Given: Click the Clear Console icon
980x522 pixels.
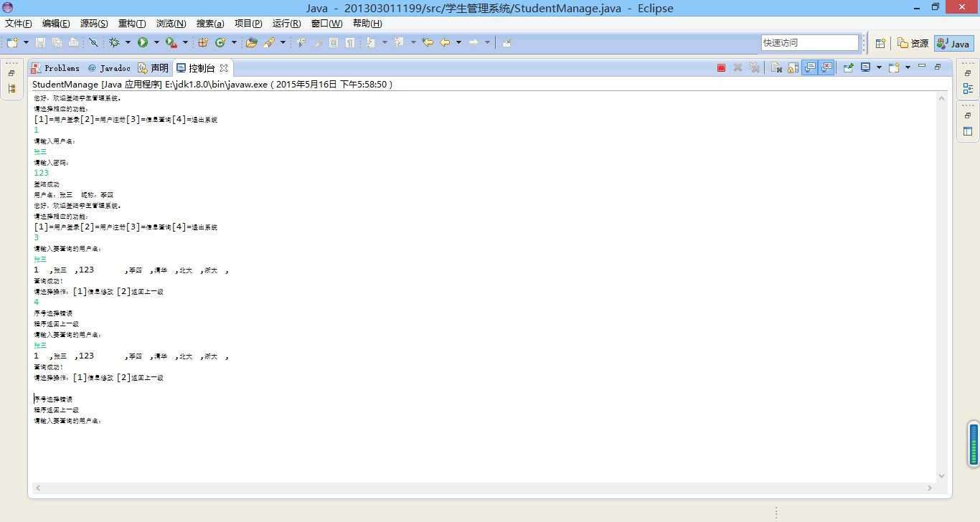Looking at the screenshot, I should (776, 67).
